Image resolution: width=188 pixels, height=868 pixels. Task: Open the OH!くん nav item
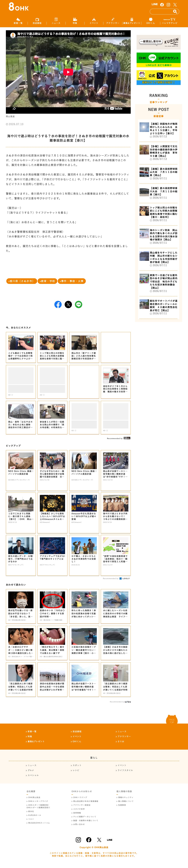coord(150,21)
